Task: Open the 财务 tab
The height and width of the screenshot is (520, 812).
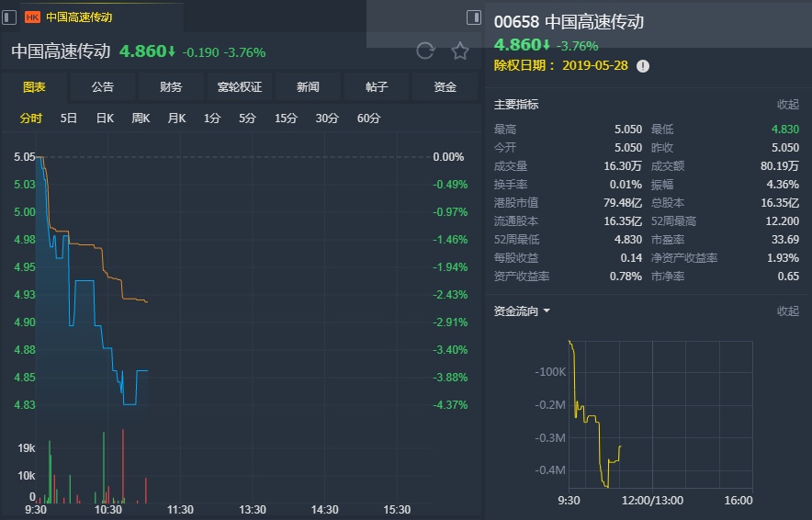Action: click(x=171, y=86)
